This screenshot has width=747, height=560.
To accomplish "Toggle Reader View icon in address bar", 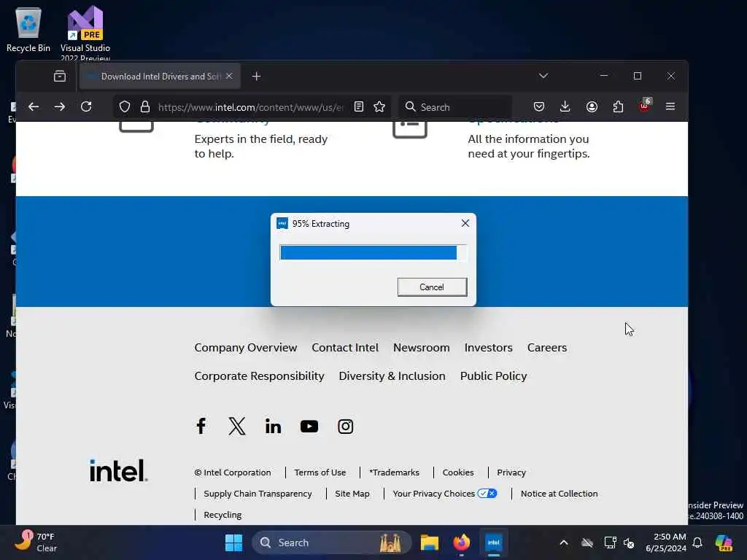I will (x=359, y=106).
